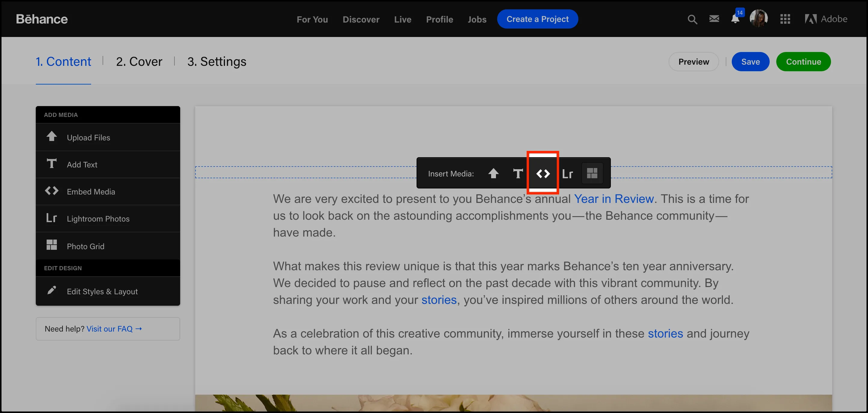Click the Photo Grid icon in Insert Media
868x413 pixels.
click(x=592, y=173)
